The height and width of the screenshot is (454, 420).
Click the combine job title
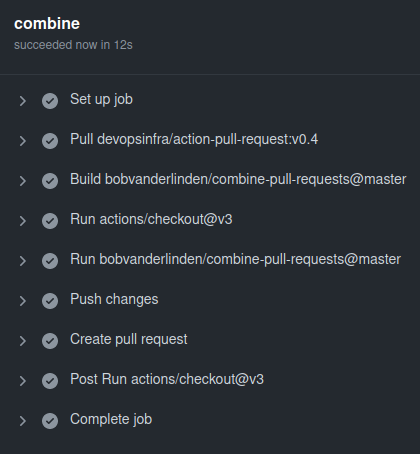[47, 24]
